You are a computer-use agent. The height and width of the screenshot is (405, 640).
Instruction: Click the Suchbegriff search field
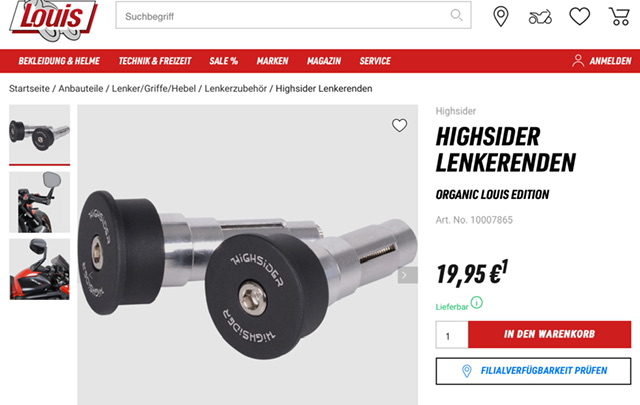tap(282, 16)
